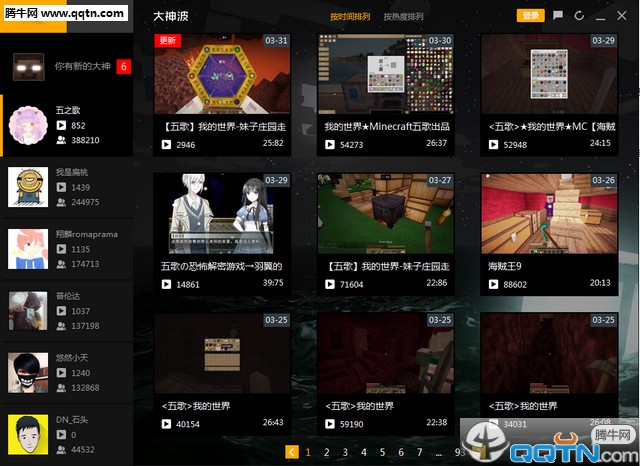The image size is (640, 466).
Task: Click the pagination ellipsis
Action: point(439,454)
